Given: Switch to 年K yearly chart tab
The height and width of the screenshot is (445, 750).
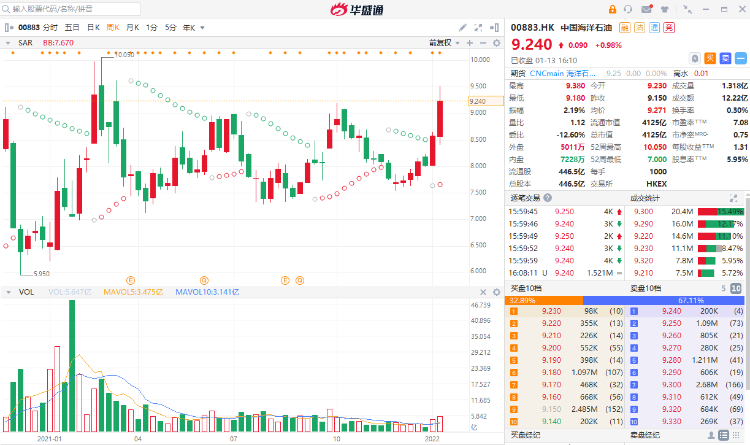Looking at the screenshot, I should 189,28.
